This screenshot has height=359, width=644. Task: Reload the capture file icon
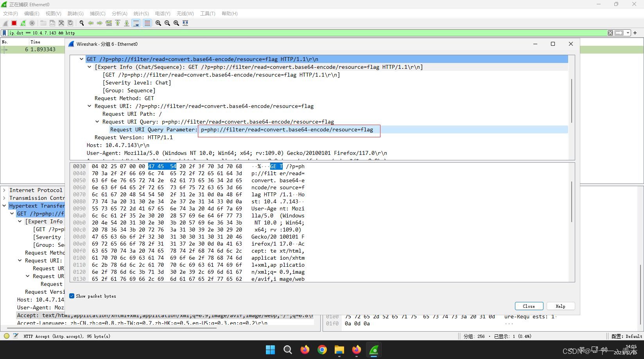click(x=70, y=23)
